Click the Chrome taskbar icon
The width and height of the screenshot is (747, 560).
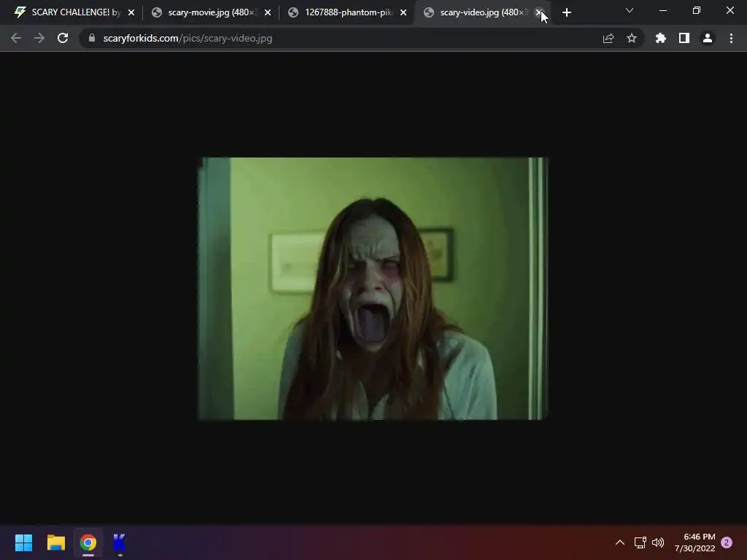click(x=88, y=542)
